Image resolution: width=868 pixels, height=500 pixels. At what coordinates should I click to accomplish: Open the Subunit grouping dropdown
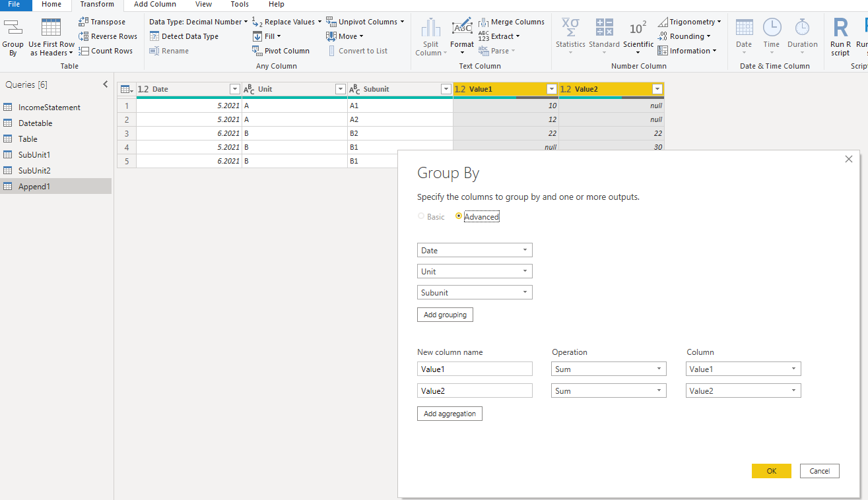(x=475, y=292)
